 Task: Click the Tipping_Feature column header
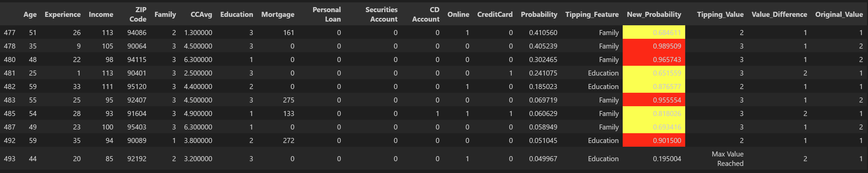click(591, 14)
